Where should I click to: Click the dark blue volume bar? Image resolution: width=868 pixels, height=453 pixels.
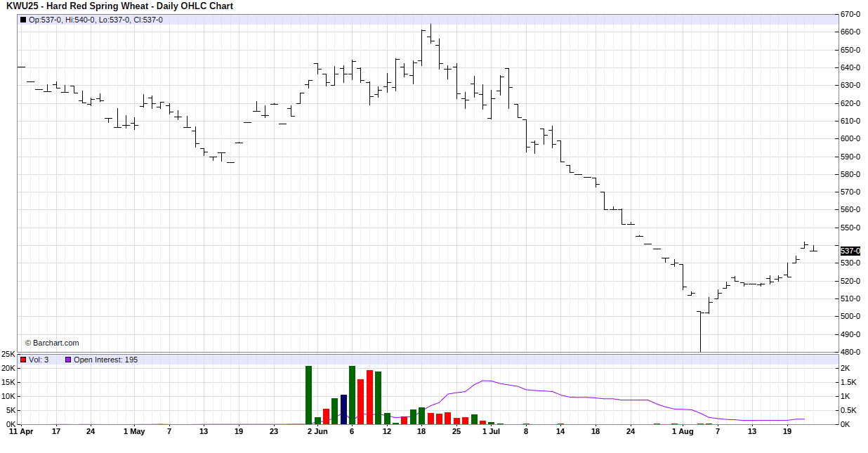[x=343, y=409]
